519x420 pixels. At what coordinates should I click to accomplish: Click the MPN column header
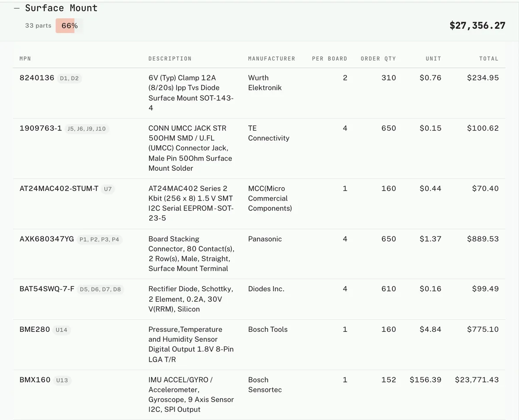(25, 58)
